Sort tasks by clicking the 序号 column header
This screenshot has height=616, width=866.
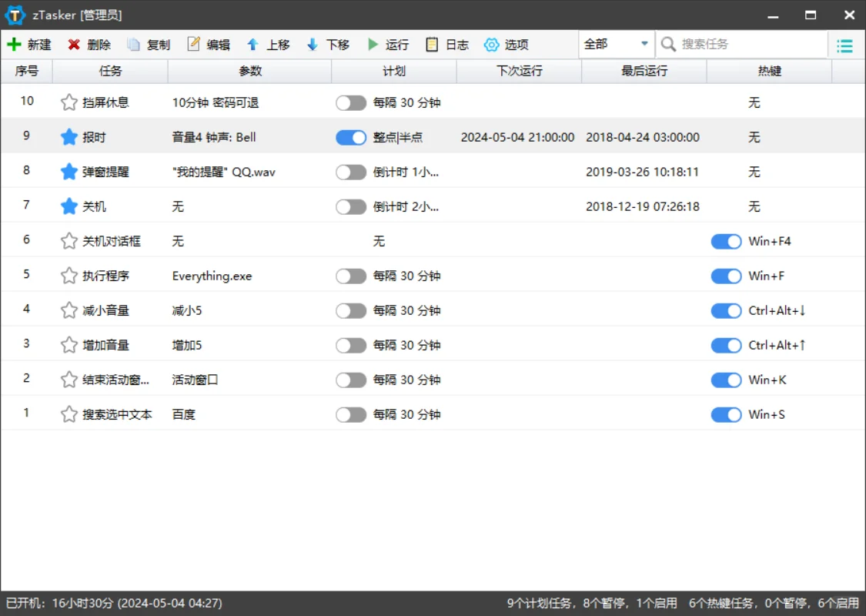pyautogui.click(x=26, y=71)
